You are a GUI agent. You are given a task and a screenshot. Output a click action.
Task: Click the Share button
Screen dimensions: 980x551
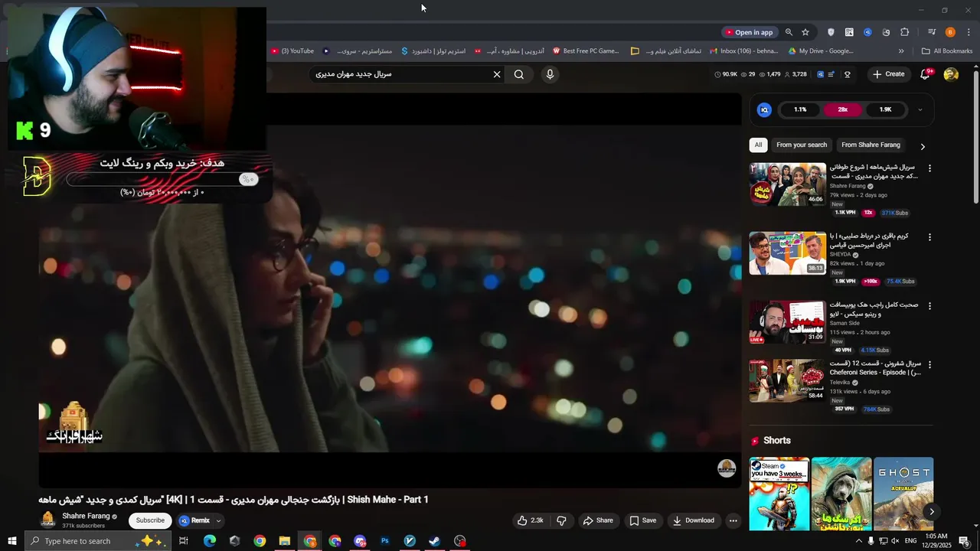[x=598, y=520]
